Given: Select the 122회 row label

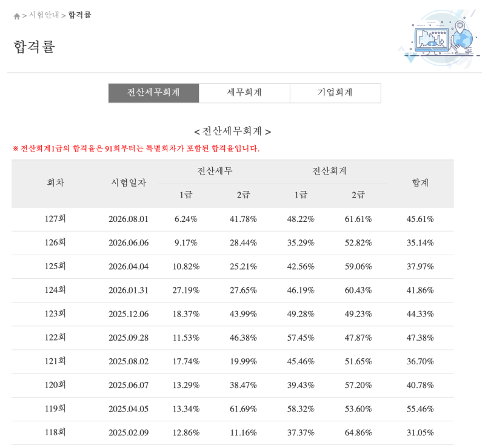Looking at the screenshot, I should [55, 338].
